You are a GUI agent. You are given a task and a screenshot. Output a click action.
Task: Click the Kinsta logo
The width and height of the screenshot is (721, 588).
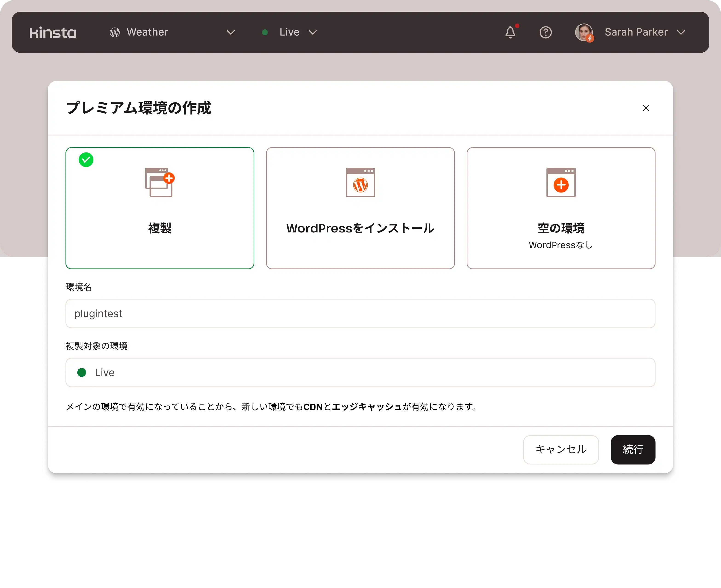pos(53,33)
